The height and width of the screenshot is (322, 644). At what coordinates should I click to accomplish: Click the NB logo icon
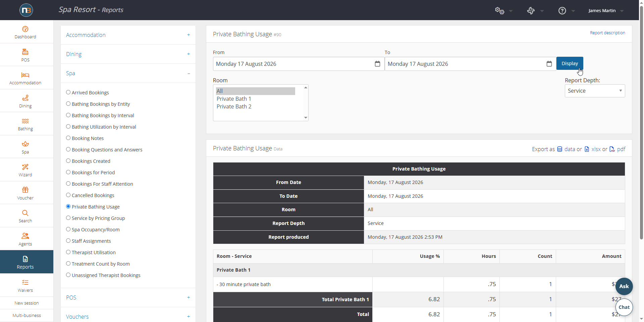(26, 10)
